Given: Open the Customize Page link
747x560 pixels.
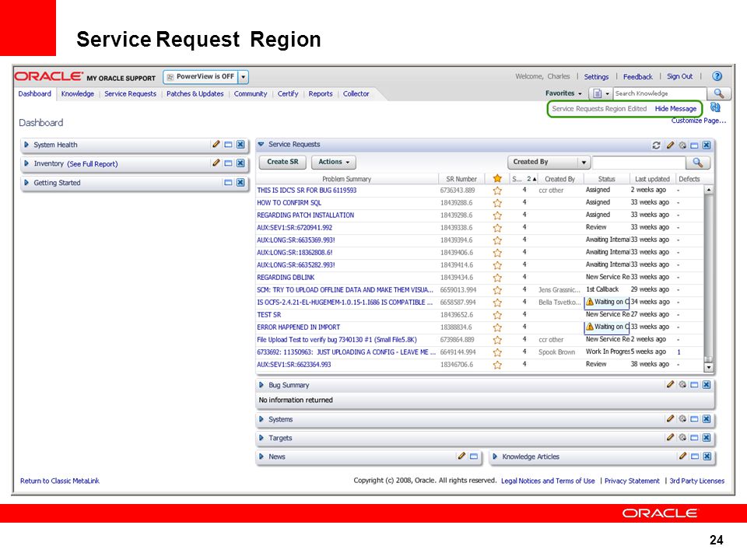Looking at the screenshot, I should pyautogui.click(x=699, y=121).
